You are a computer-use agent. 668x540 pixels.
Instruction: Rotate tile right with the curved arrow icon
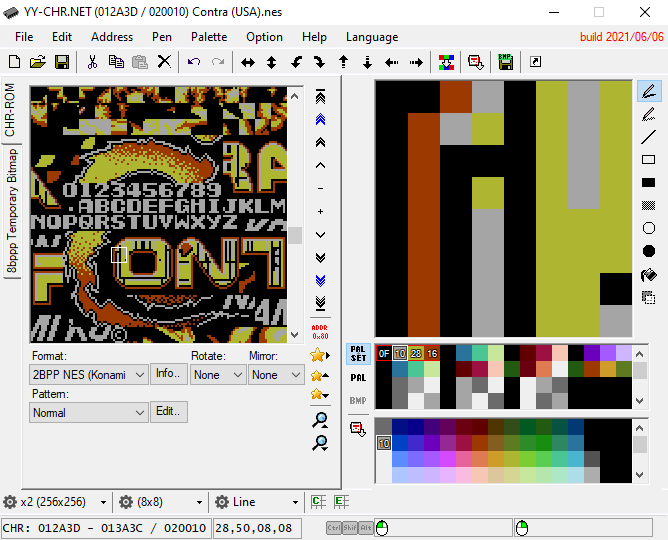click(320, 63)
